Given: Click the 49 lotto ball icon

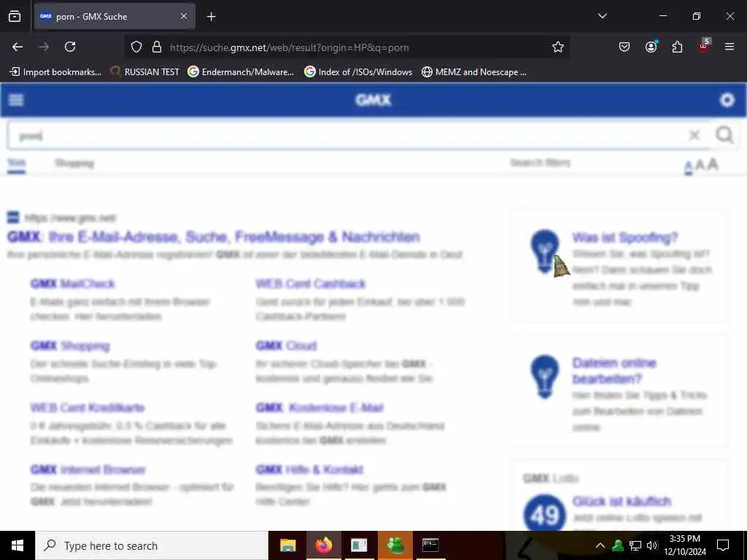Looking at the screenshot, I should coord(544,513).
